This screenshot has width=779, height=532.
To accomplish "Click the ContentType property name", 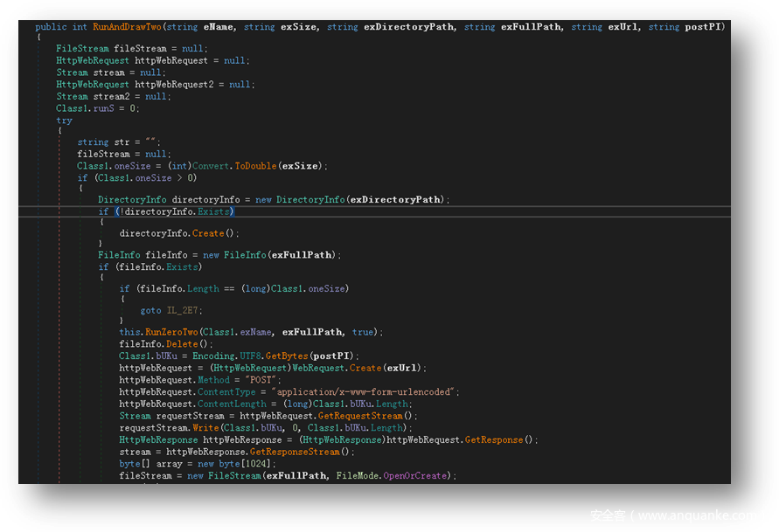I will coord(226,392).
